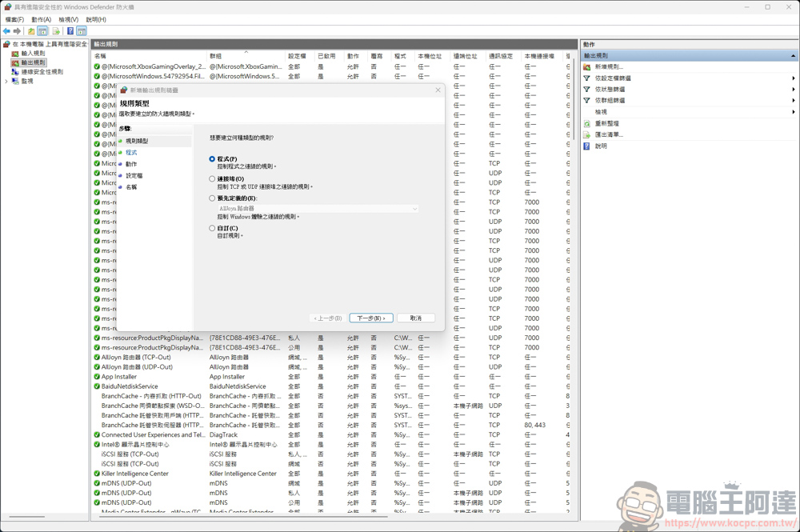
Task: Select the 監視 node in the tree
Action: pyautogui.click(x=27, y=81)
